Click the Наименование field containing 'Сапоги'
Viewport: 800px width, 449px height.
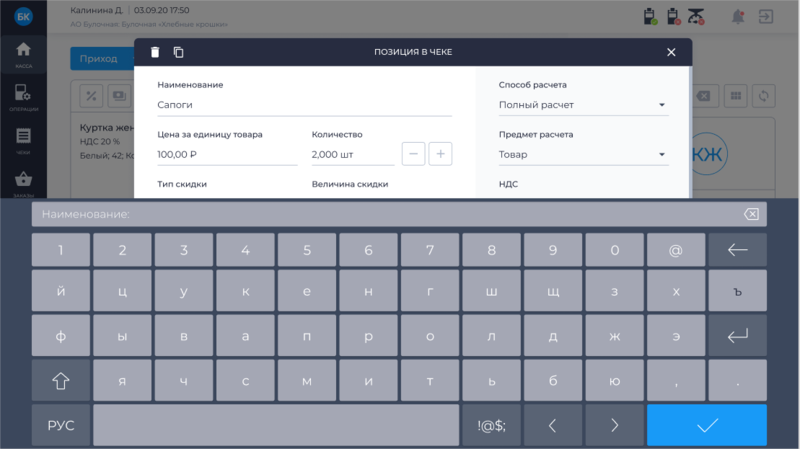(304, 104)
